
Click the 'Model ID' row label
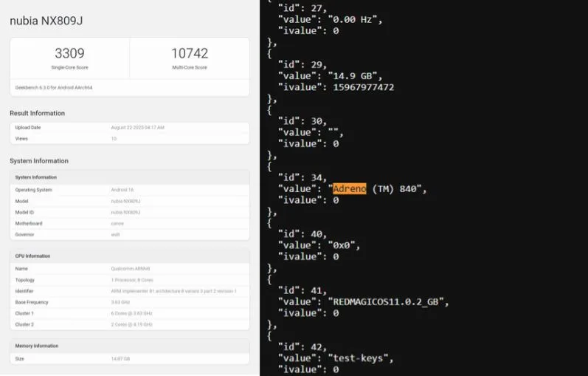(24, 212)
